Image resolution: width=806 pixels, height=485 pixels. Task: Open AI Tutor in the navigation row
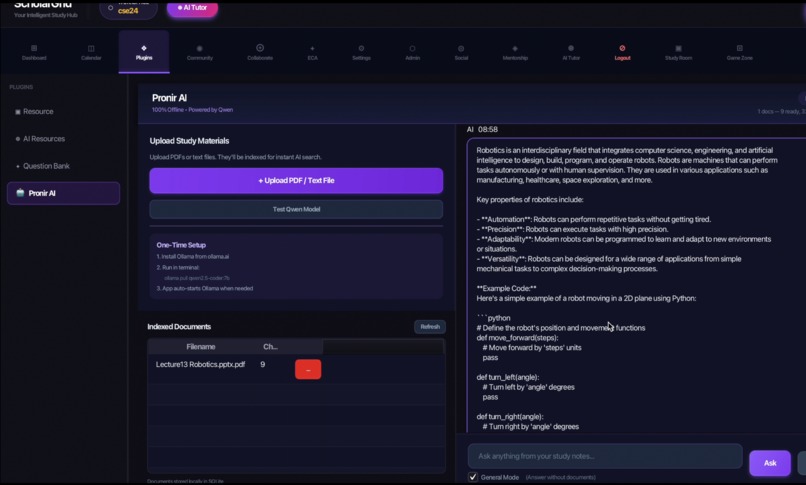(x=571, y=52)
